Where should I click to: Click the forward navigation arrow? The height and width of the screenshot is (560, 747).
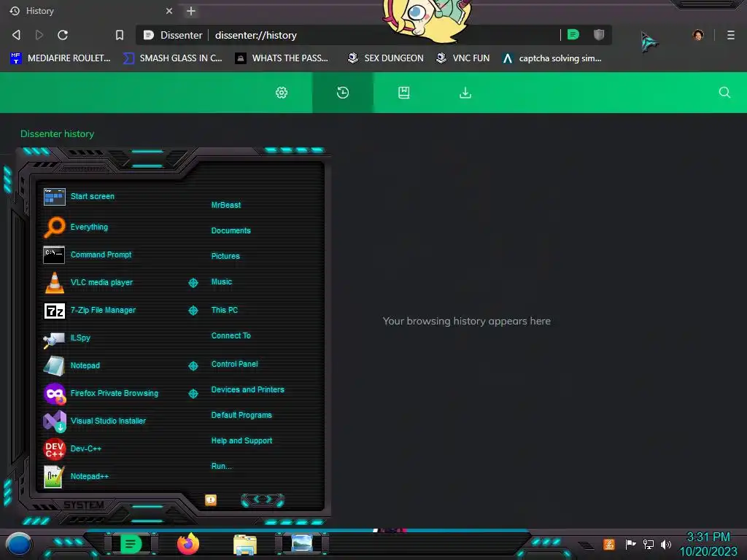[x=39, y=35]
